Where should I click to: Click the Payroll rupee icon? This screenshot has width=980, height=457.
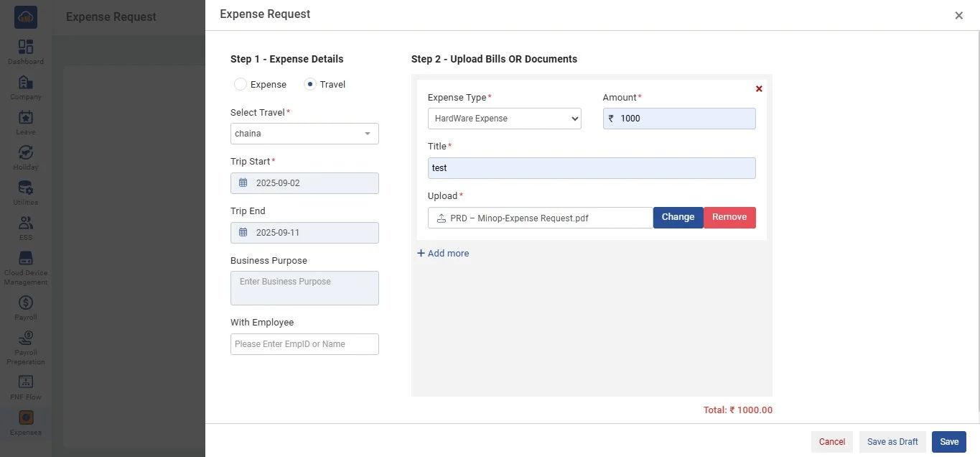coord(26,303)
